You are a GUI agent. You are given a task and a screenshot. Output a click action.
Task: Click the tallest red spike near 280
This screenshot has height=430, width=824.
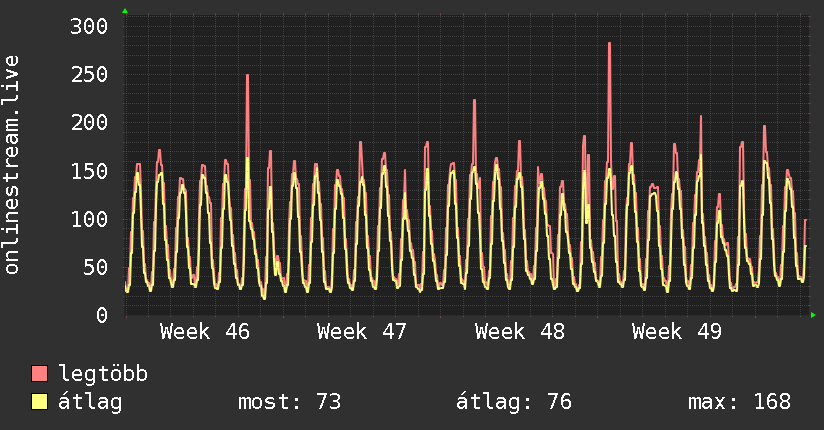point(609,45)
